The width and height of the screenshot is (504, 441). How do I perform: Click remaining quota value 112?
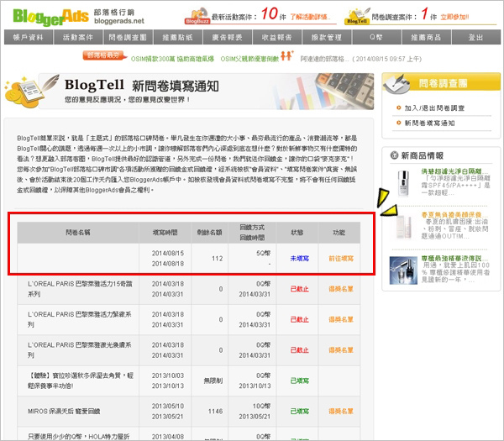(218, 259)
